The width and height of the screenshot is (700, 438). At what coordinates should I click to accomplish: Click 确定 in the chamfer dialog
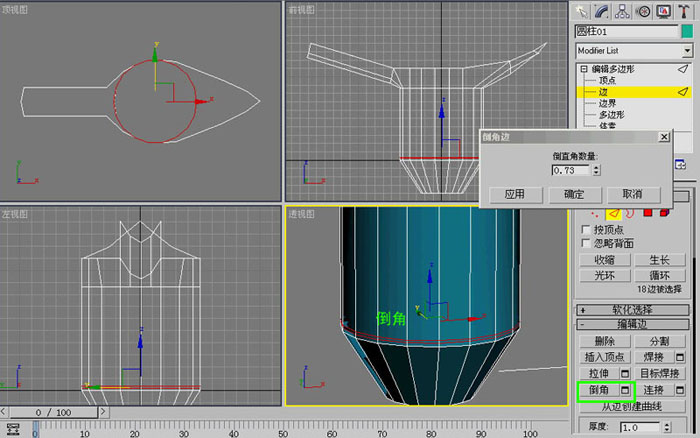click(574, 195)
